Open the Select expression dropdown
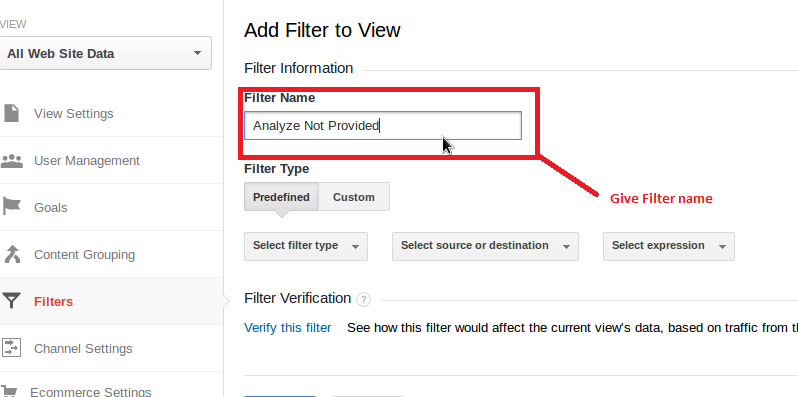The width and height of the screenshot is (798, 397). [669, 246]
